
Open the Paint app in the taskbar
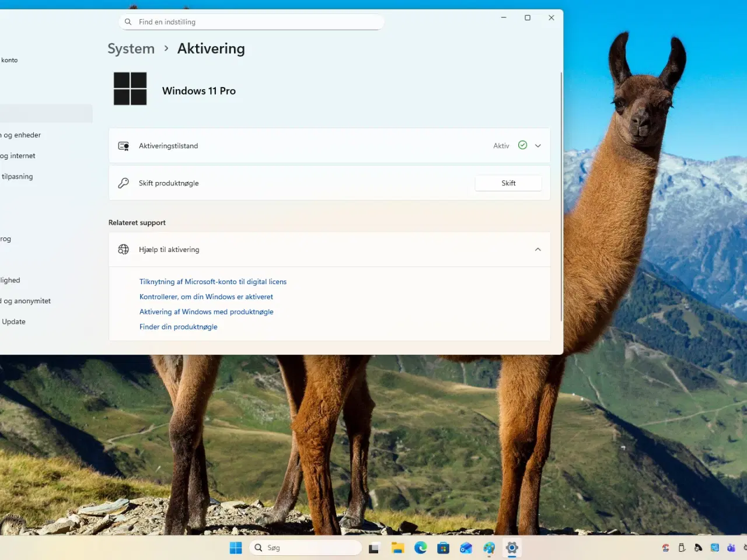[489, 548]
